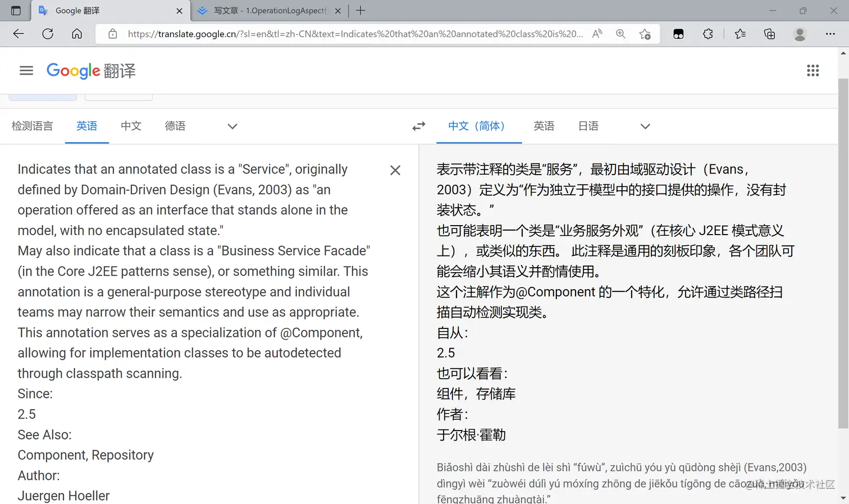
Task: Swap source and target languages
Action: [419, 126]
